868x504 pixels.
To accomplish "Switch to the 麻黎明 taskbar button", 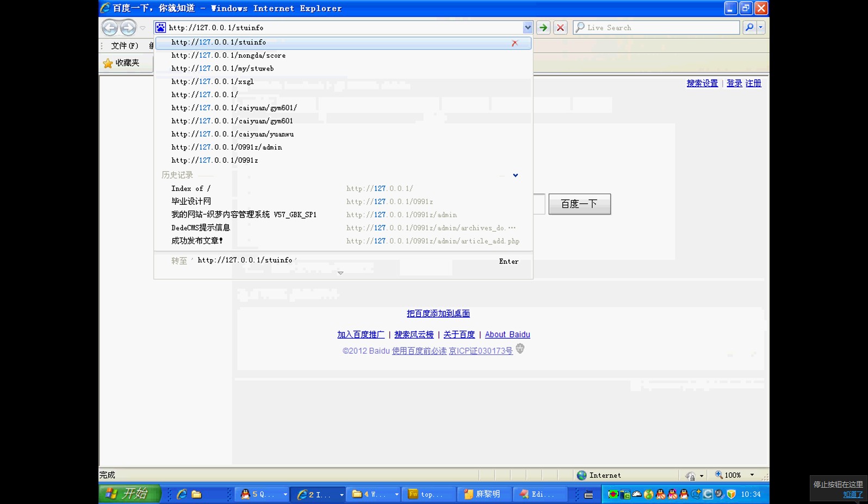I will click(484, 494).
